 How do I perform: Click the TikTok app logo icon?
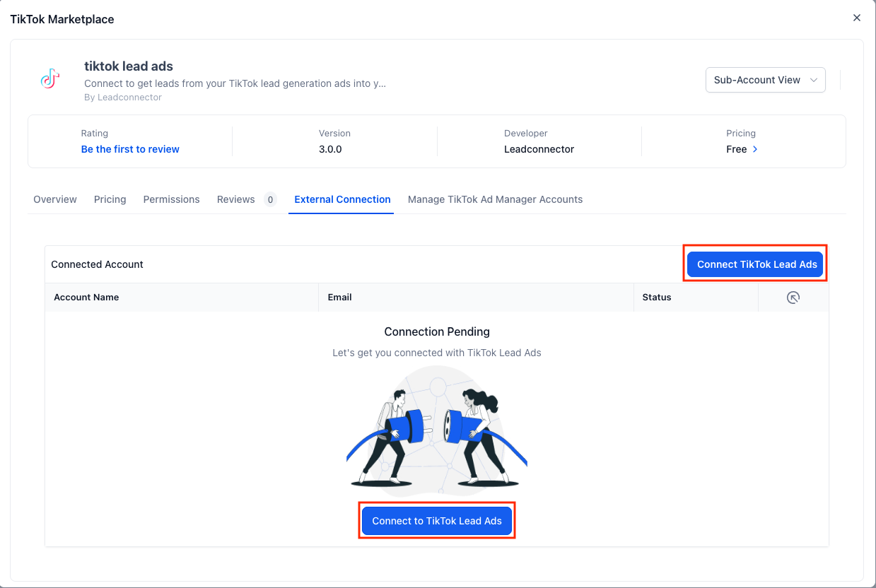click(x=49, y=79)
